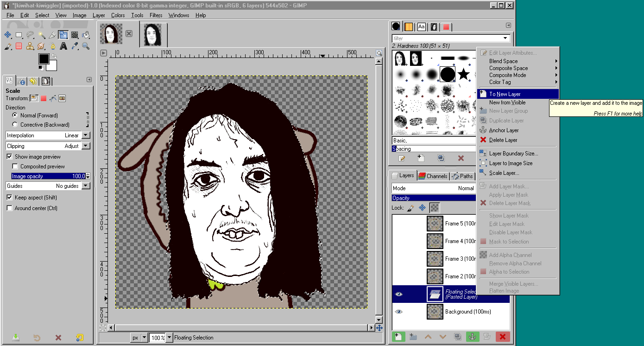Set Transform target to selection
The height and width of the screenshot is (346, 644).
(x=44, y=98)
